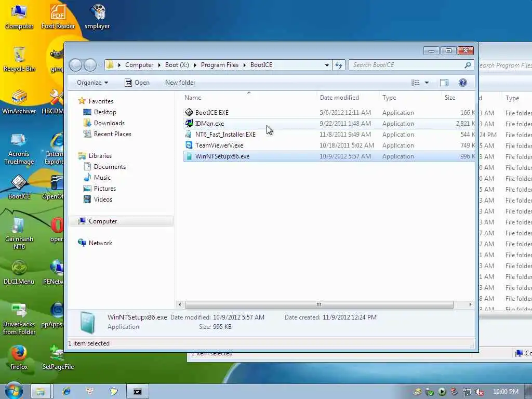Open Pictures library in sidebar
The image size is (532, 399).
pyautogui.click(x=104, y=188)
